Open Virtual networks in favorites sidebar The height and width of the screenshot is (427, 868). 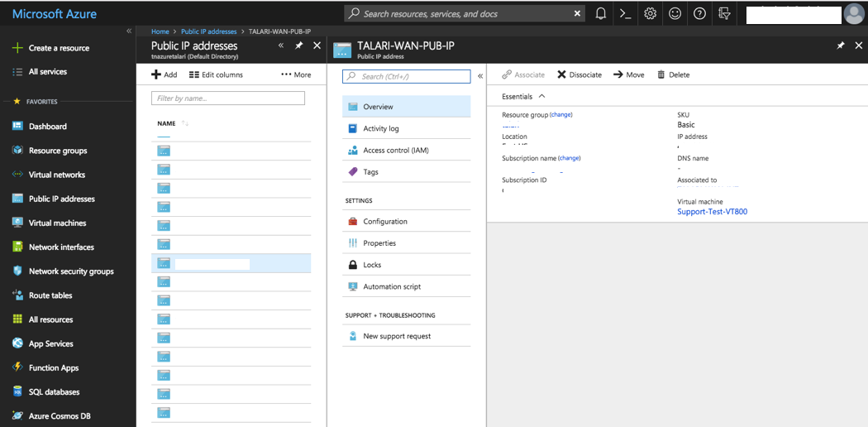coord(56,175)
